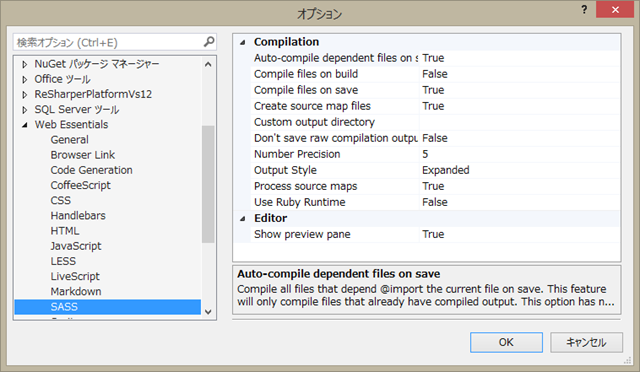640x372 pixels.
Task: Click scroll down arrow in options tree
Action: (x=208, y=312)
